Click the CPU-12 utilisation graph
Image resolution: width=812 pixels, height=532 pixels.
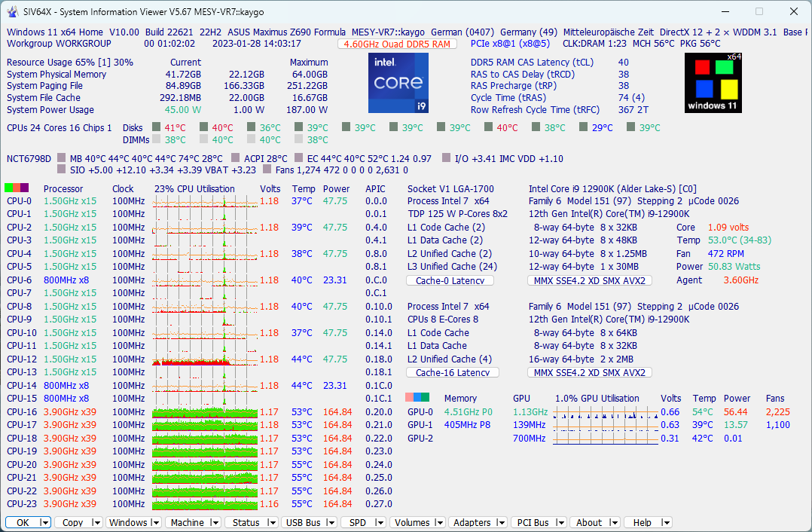pos(205,359)
